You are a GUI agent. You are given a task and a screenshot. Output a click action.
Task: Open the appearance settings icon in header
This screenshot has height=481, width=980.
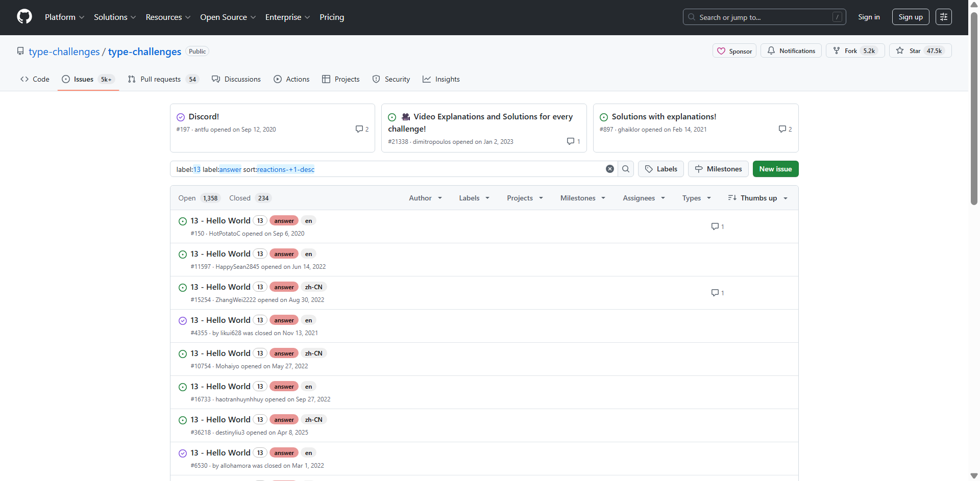point(943,17)
